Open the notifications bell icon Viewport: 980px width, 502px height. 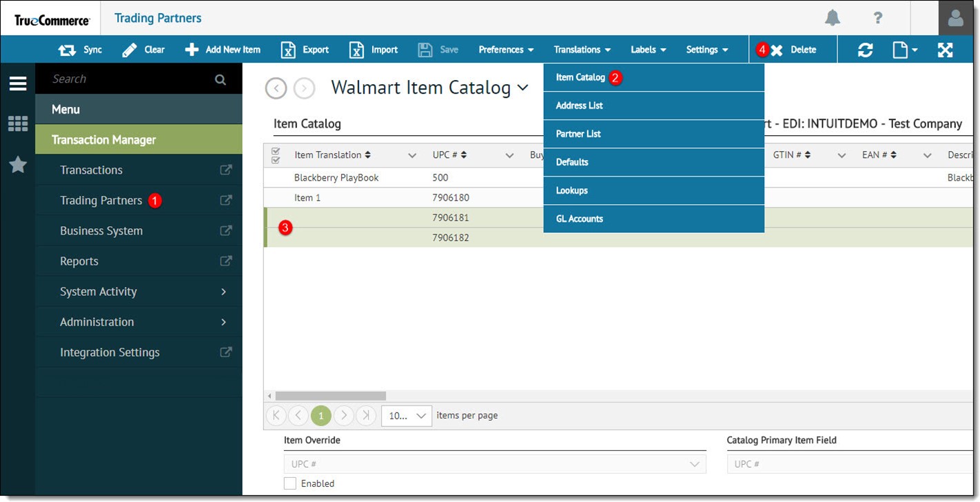pos(833,18)
